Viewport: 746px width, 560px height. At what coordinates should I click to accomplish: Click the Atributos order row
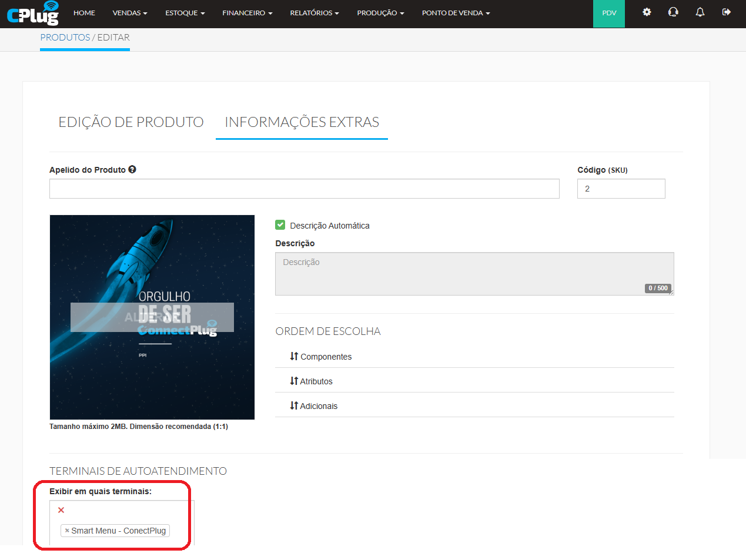(474, 381)
